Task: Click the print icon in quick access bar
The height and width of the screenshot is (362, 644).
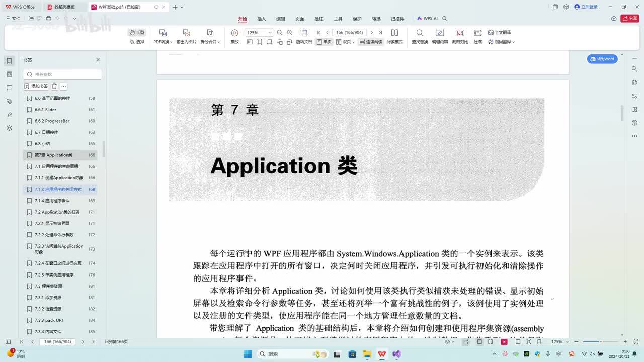Action: (48, 19)
